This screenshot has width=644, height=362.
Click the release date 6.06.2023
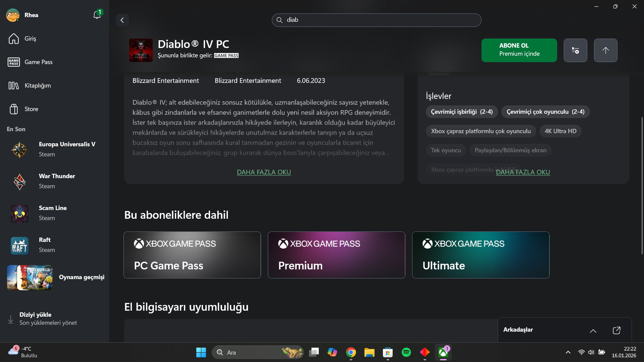click(x=311, y=81)
